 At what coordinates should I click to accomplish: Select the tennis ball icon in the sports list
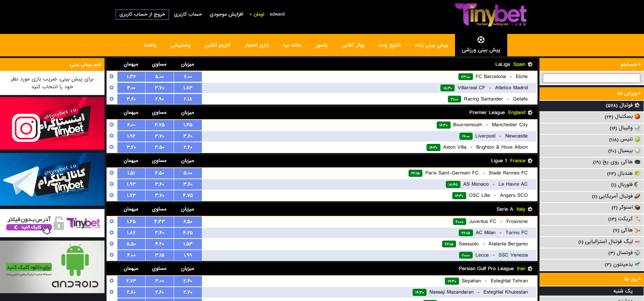637,139
